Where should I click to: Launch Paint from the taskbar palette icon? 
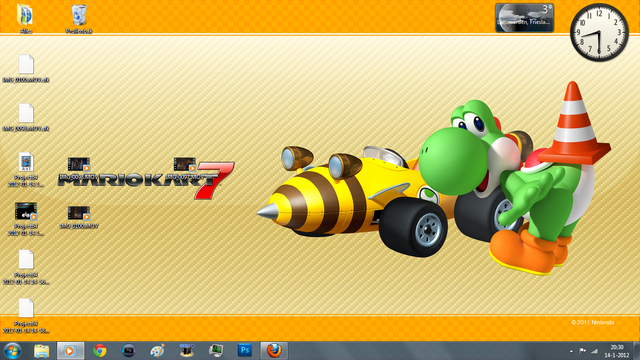(x=158, y=351)
